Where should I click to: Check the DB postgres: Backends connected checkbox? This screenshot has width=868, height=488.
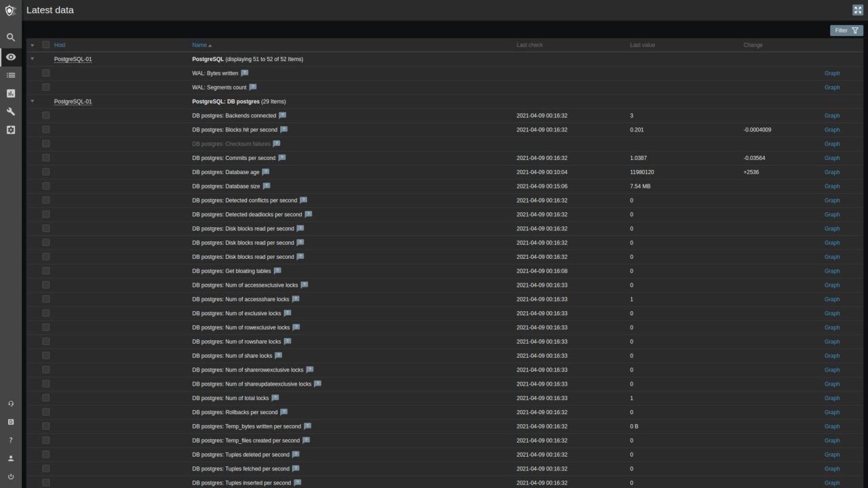(46, 115)
